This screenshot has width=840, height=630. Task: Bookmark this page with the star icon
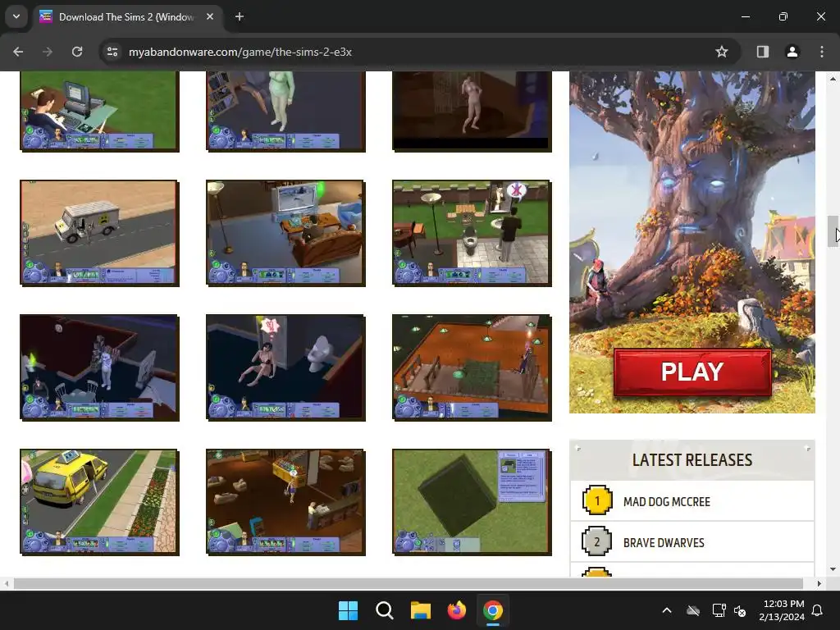click(722, 52)
